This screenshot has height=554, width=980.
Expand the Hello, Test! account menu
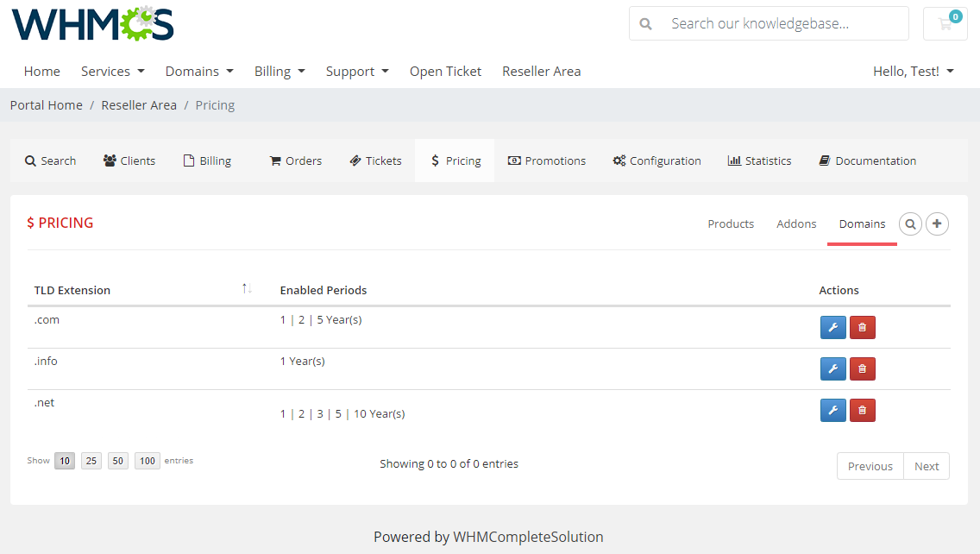pyautogui.click(x=913, y=71)
